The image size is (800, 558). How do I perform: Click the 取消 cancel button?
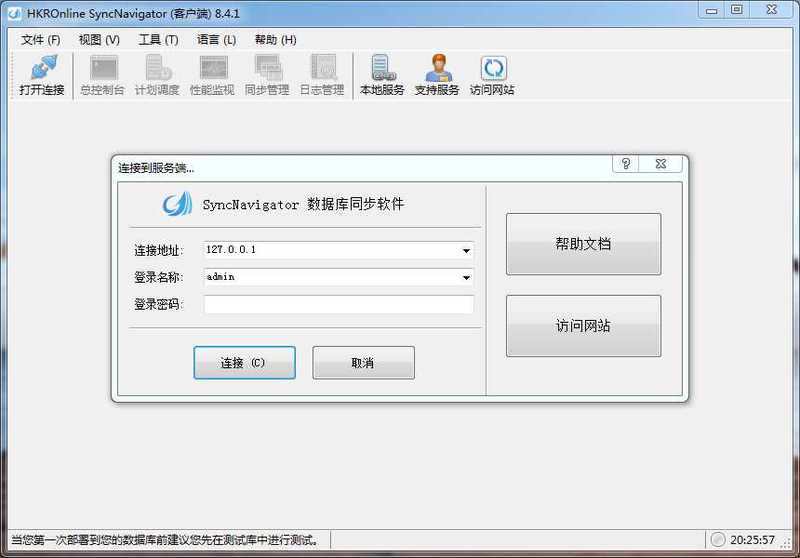coord(363,363)
